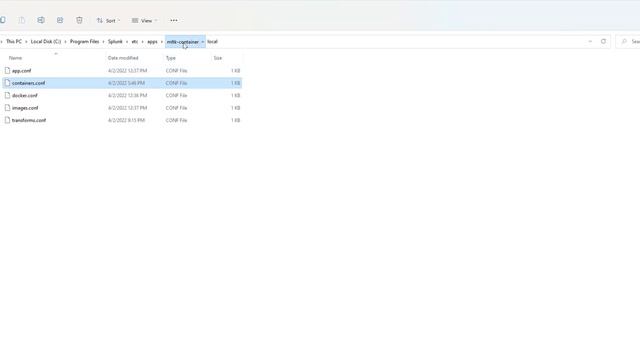Select the docker.conf file
Image resolution: width=640 pixels, height=360 pixels.
tap(25, 96)
